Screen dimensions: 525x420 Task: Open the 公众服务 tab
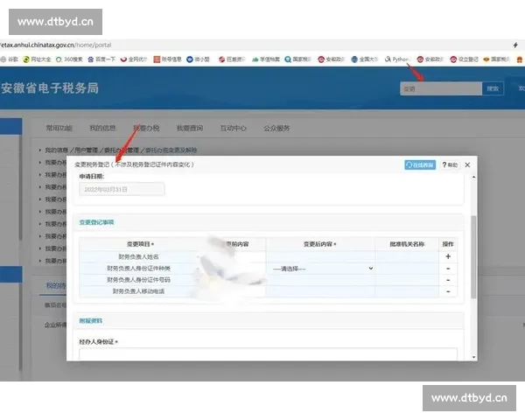pos(276,128)
